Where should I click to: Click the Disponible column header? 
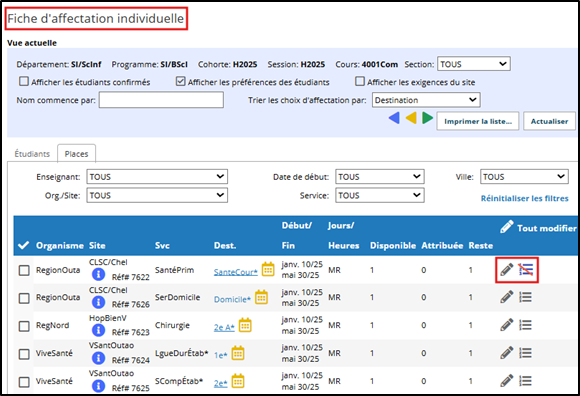click(x=393, y=246)
